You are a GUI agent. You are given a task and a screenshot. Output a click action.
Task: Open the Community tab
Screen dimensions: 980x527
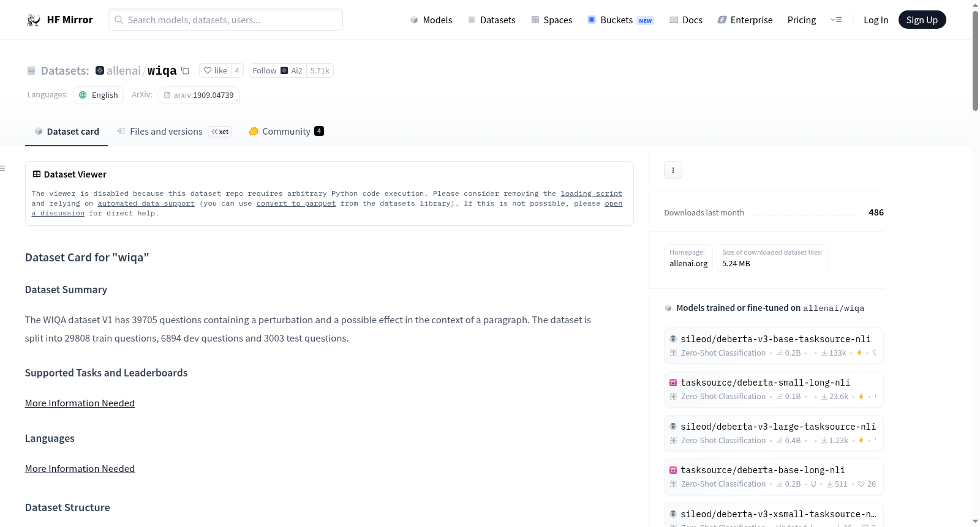click(286, 131)
